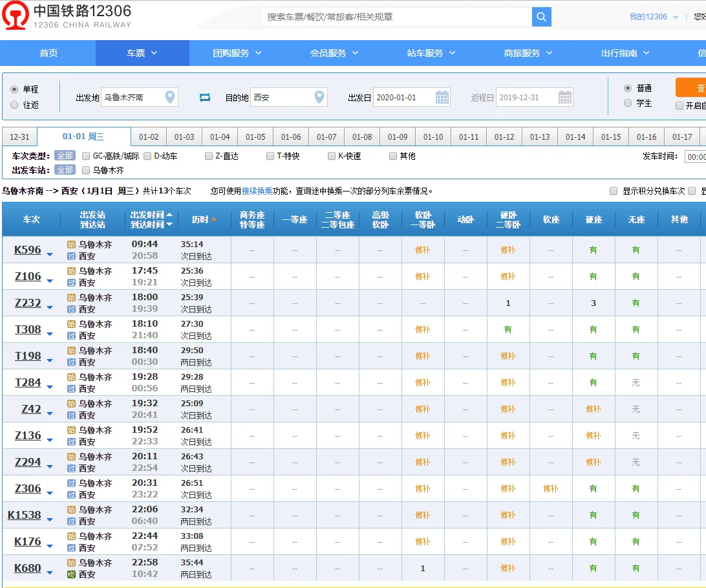Click the blue search magnifier icon

click(x=541, y=17)
